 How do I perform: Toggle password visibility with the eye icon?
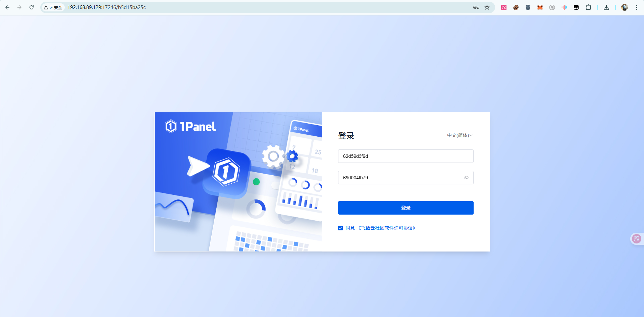point(466,178)
